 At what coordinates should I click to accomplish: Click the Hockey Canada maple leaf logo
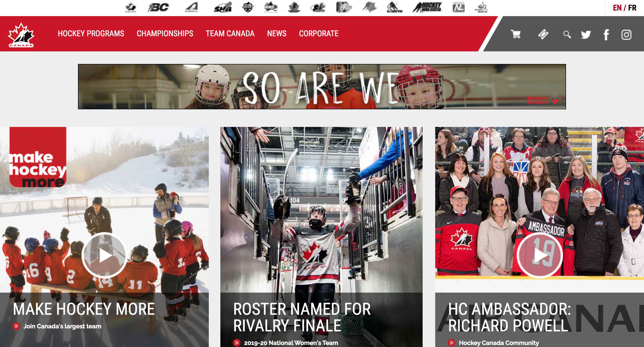pyautogui.click(x=21, y=35)
